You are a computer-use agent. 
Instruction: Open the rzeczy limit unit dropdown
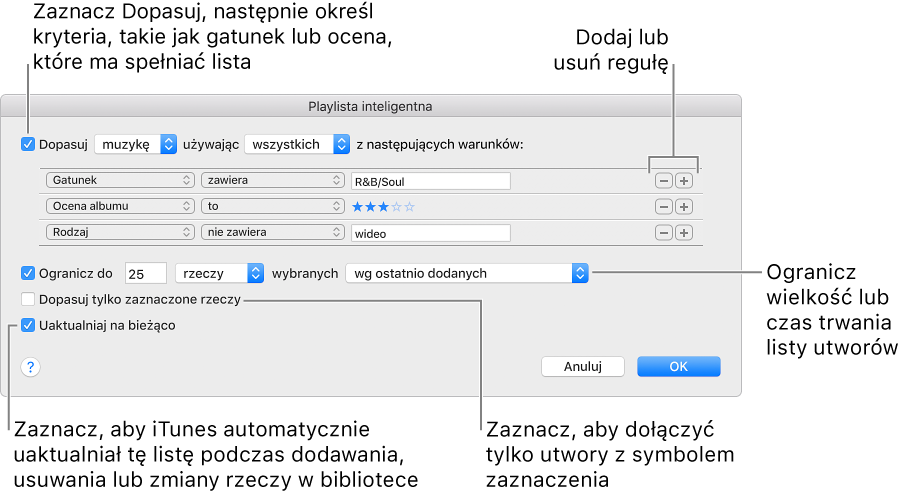(x=220, y=273)
